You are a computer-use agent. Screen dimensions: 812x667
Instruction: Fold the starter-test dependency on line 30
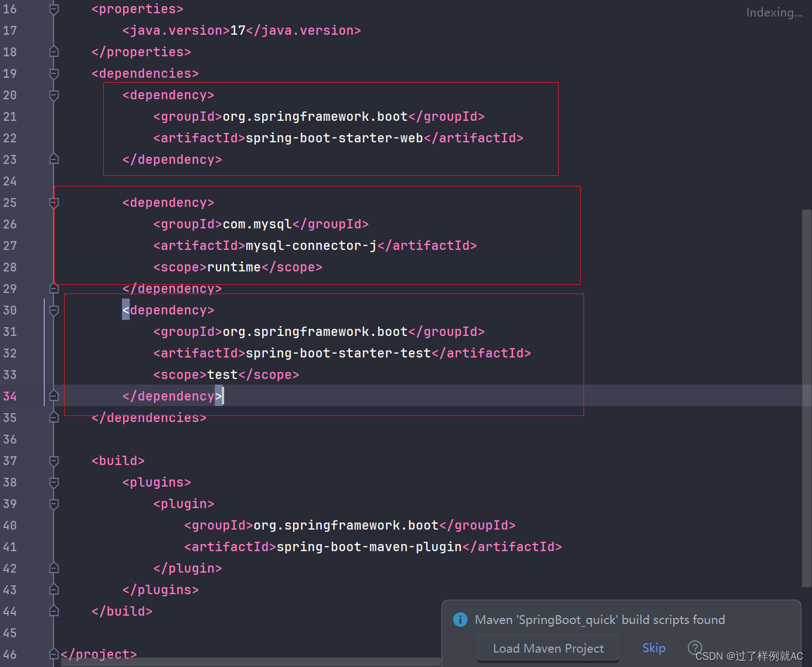(x=54, y=310)
